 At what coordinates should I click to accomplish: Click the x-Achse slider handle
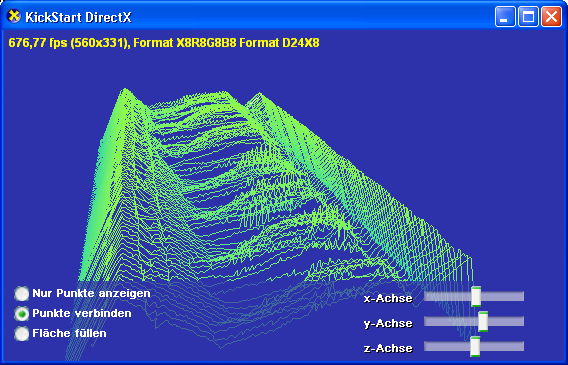pos(476,297)
